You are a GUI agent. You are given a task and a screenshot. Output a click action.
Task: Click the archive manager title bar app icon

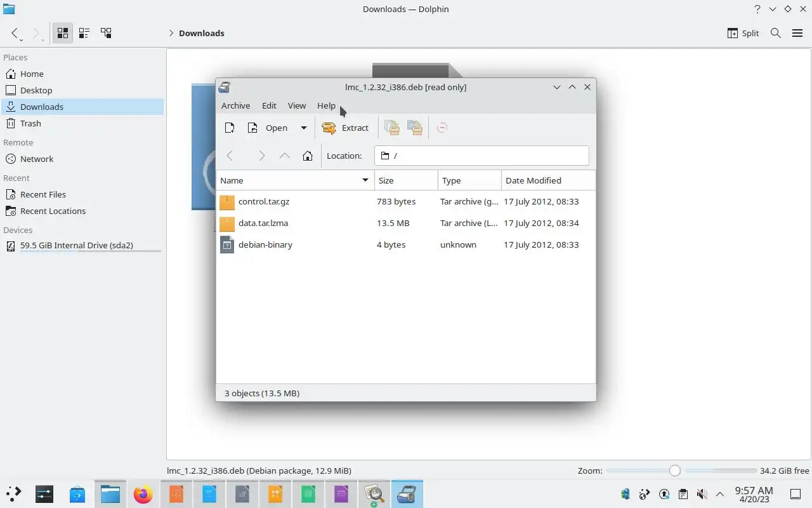(225, 87)
